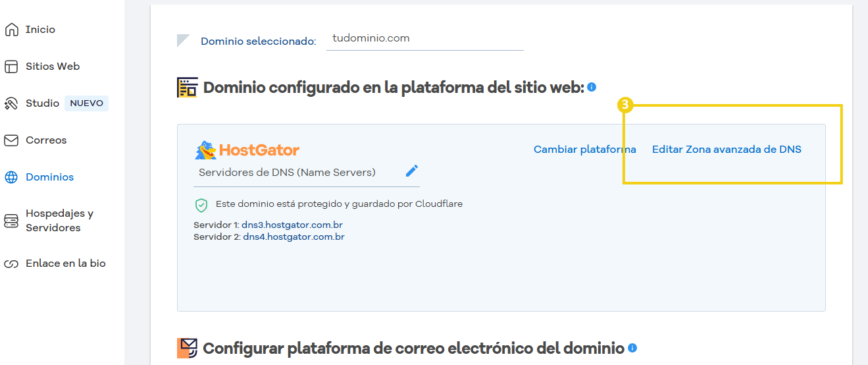The width and height of the screenshot is (868, 365).
Task: Select Dominios menu item
Action: pyautogui.click(x=49, y=177)
